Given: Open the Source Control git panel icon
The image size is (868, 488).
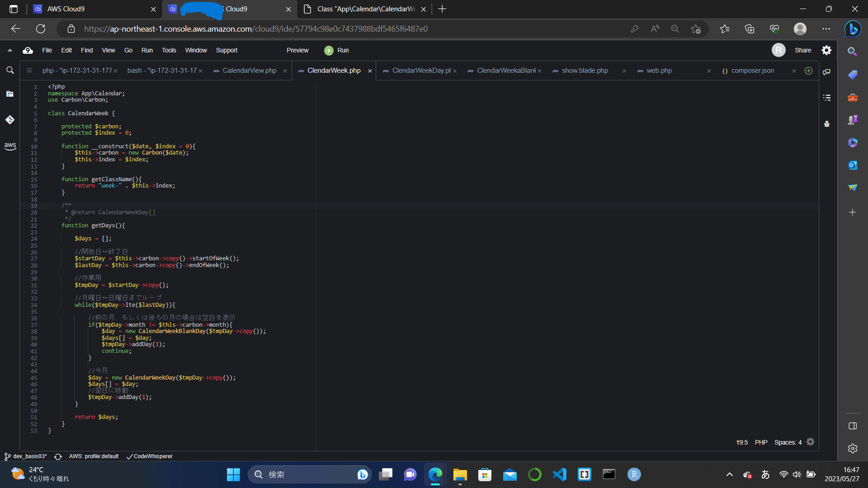Looking at the screenshot, I should click(10, 120).
